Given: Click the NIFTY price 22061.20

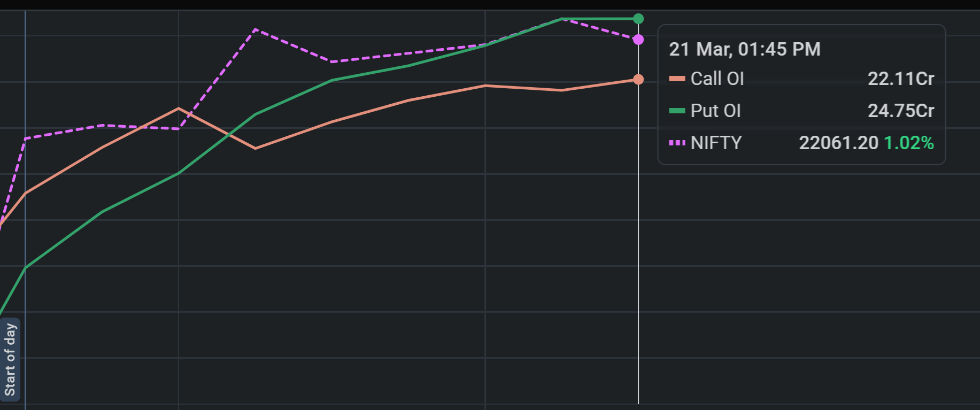Looking at the screenshot, I should pos(838,143).
